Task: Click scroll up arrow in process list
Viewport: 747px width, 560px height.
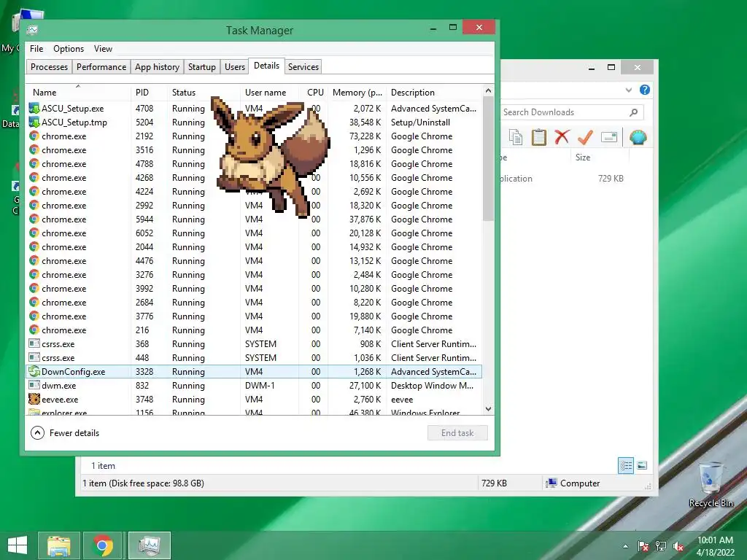Action: (488, 90)
